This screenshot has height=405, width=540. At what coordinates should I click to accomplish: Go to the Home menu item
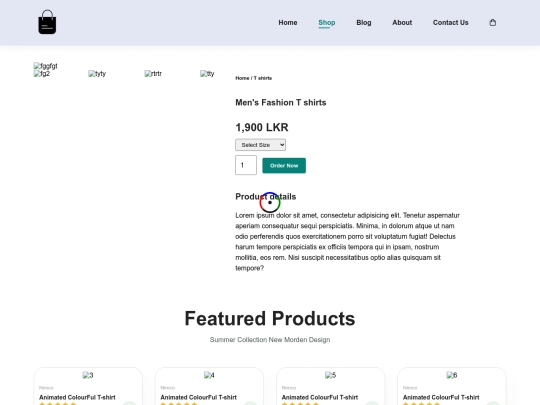coord(288,23)
